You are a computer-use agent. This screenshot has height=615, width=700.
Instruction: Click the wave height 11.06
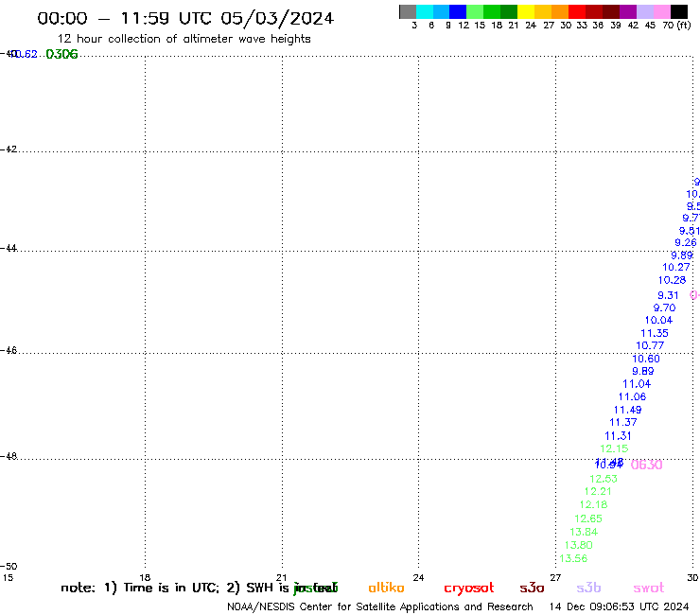click(x=632, y=397)
